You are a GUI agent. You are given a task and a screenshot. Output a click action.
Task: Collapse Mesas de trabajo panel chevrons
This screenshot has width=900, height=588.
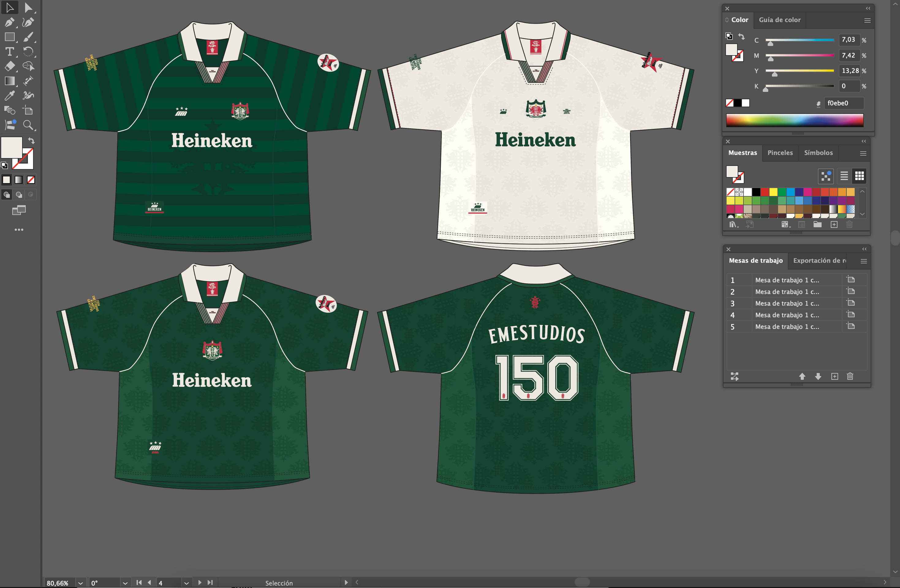click(864, 249)
